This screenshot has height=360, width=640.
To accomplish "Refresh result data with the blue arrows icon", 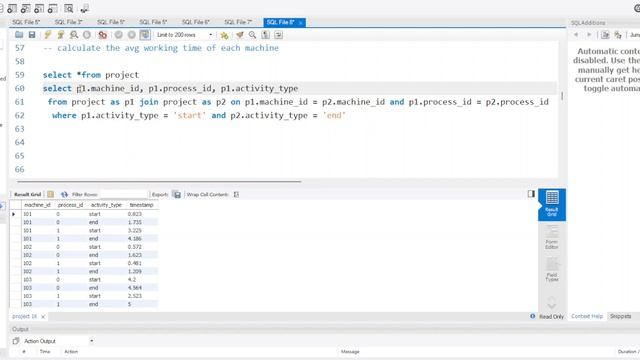I will coord(64,194).
